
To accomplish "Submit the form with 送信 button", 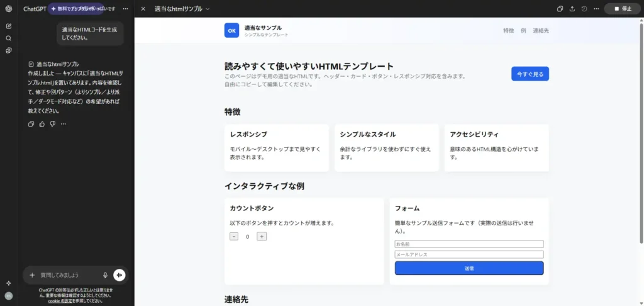I will (469, 268).
